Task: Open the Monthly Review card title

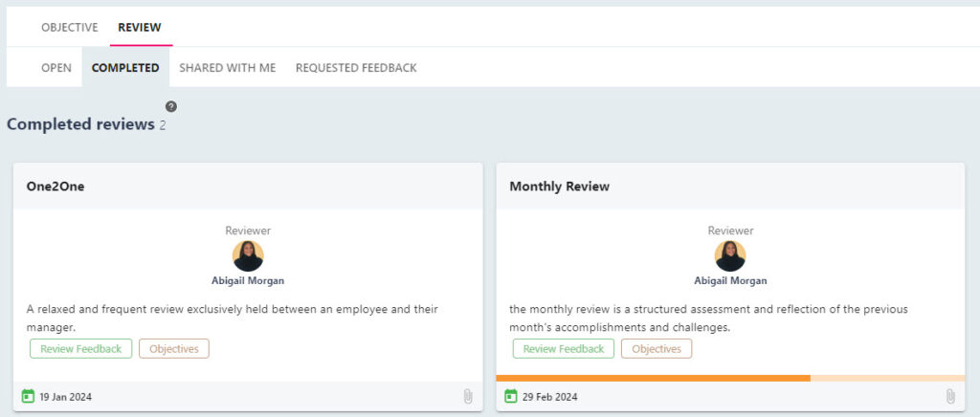Action: 559,187
